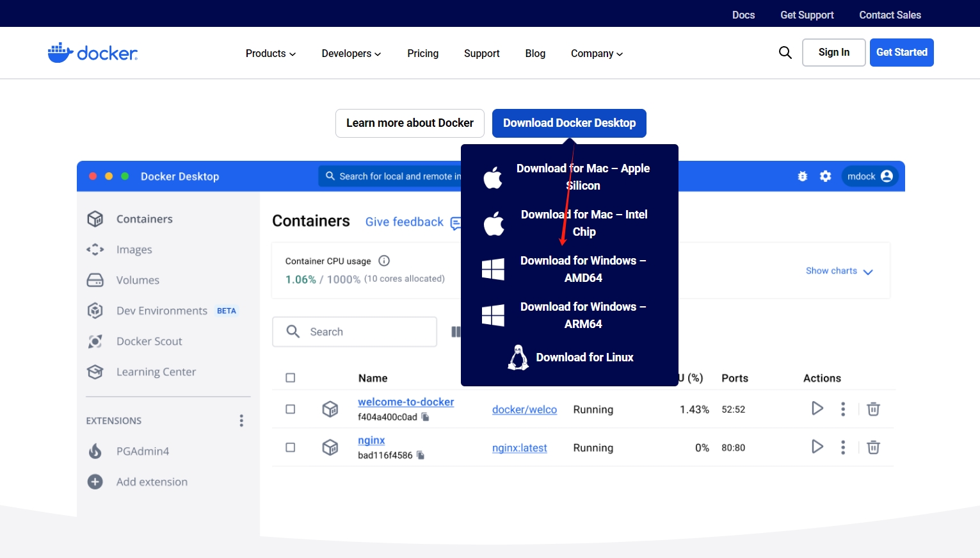Image resolution: width=980 pixels, height=558 pixels.
Task: Open more actions for welcome-to-docker row
Action: (x=843, y=409)
